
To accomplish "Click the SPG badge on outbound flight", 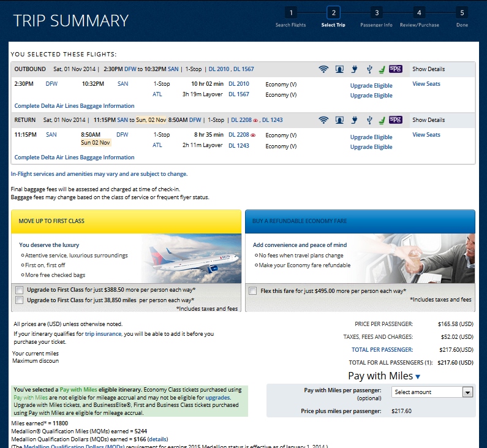I will (x=395, y=69).
